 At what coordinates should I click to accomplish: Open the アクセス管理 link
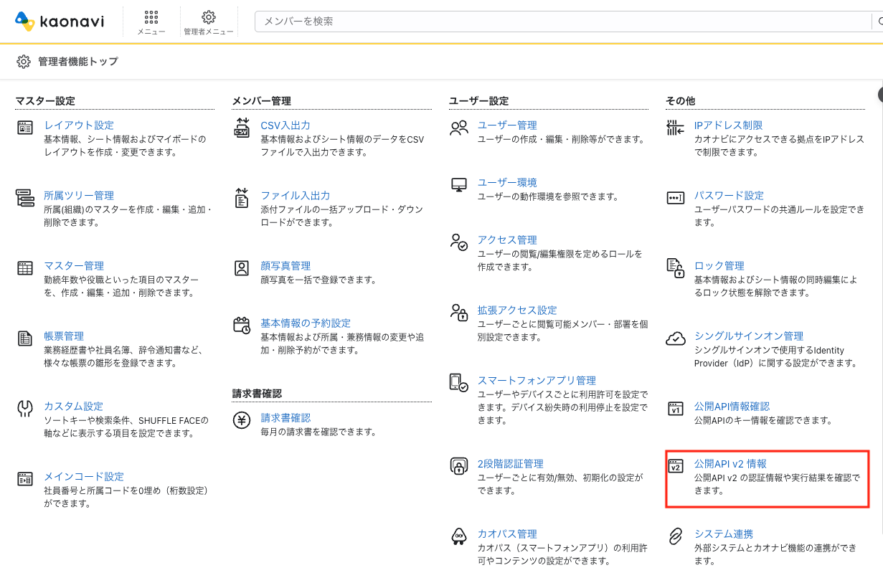507,240
